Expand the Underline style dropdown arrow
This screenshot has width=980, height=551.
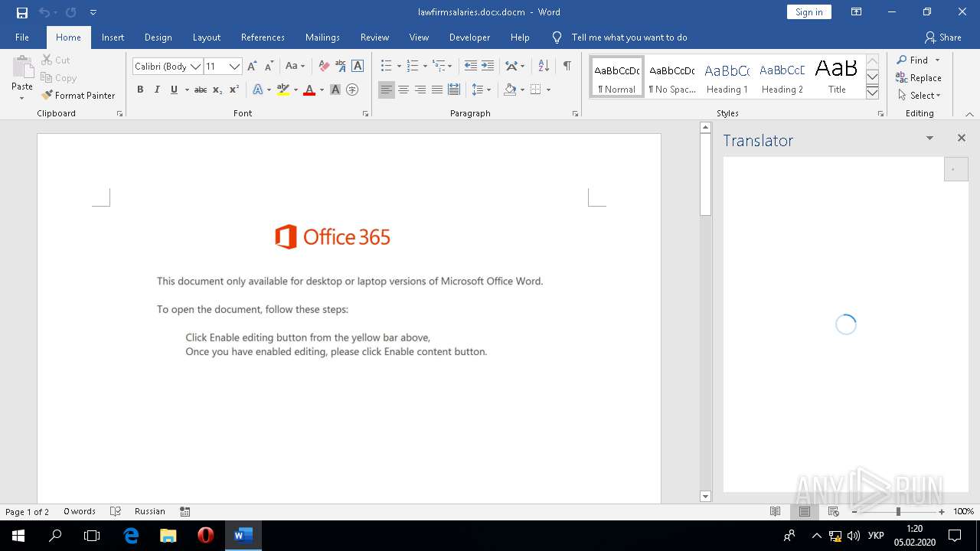pyautogui.click(x=187, y=90)
